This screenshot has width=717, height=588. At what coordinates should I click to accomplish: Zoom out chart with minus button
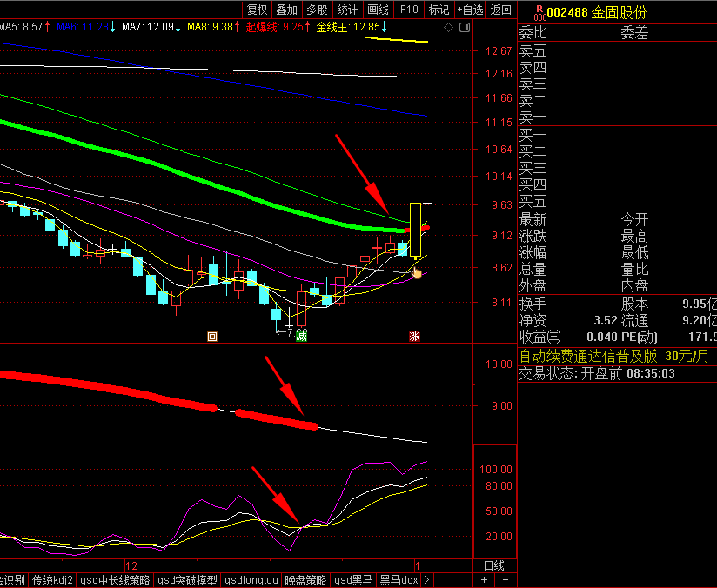tap(504, 580)
